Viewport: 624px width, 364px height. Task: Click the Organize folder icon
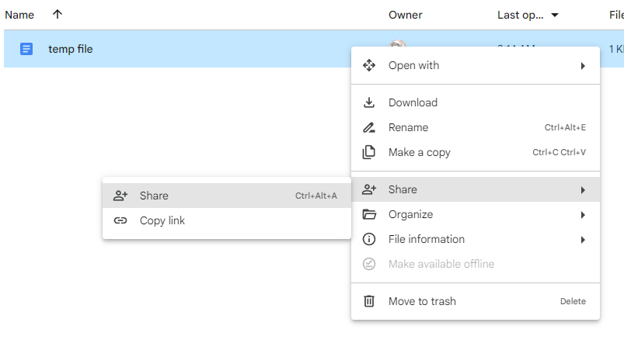pos(370,215)
